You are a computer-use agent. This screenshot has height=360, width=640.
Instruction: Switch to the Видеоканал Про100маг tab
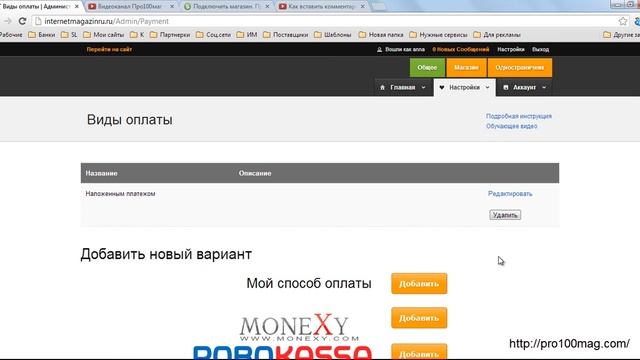pos(131,7)
